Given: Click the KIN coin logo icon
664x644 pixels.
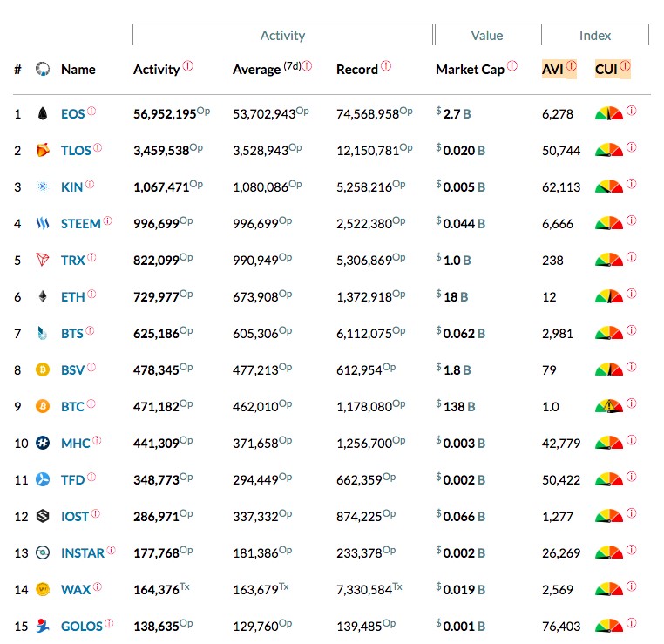Looking at the screenshot, I should click(43, 186).
